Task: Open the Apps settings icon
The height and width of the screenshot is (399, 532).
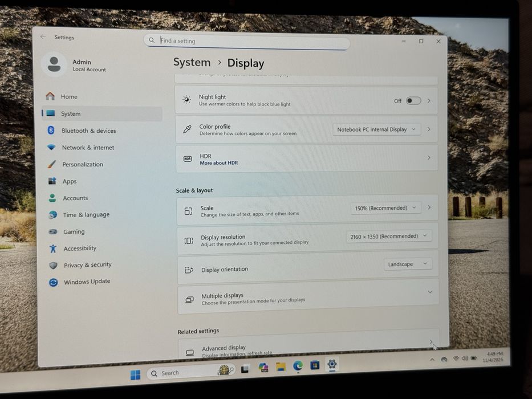Action: (x=52, y=181)
